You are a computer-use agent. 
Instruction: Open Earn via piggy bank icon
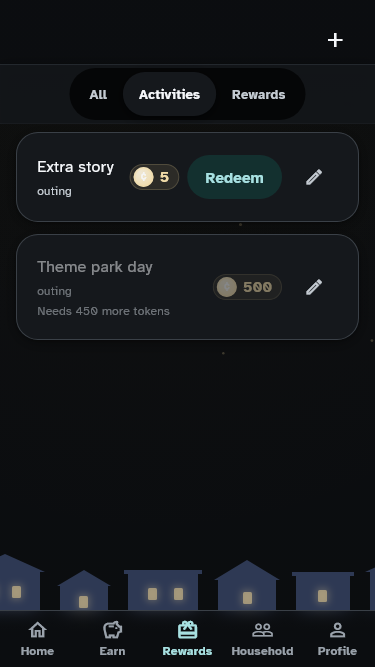pyautogui.click(x=112, y=630)
